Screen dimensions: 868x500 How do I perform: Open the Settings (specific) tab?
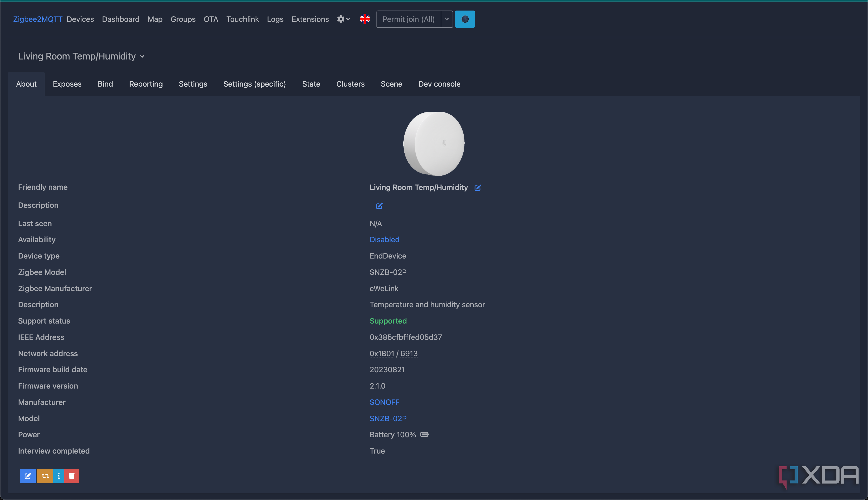255,84
